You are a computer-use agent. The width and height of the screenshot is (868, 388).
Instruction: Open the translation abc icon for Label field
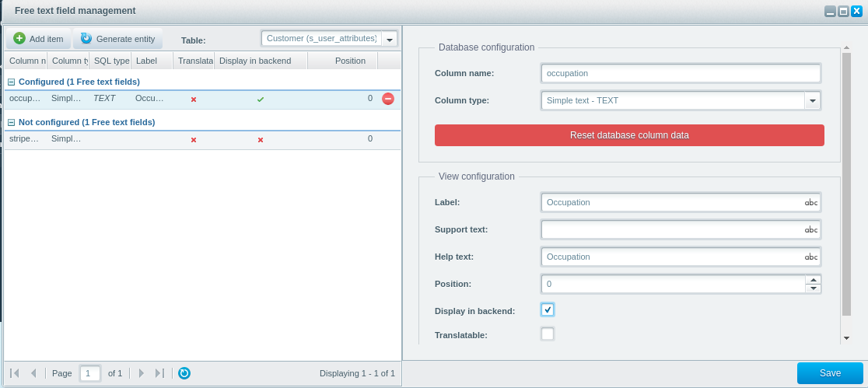(811, 203)
